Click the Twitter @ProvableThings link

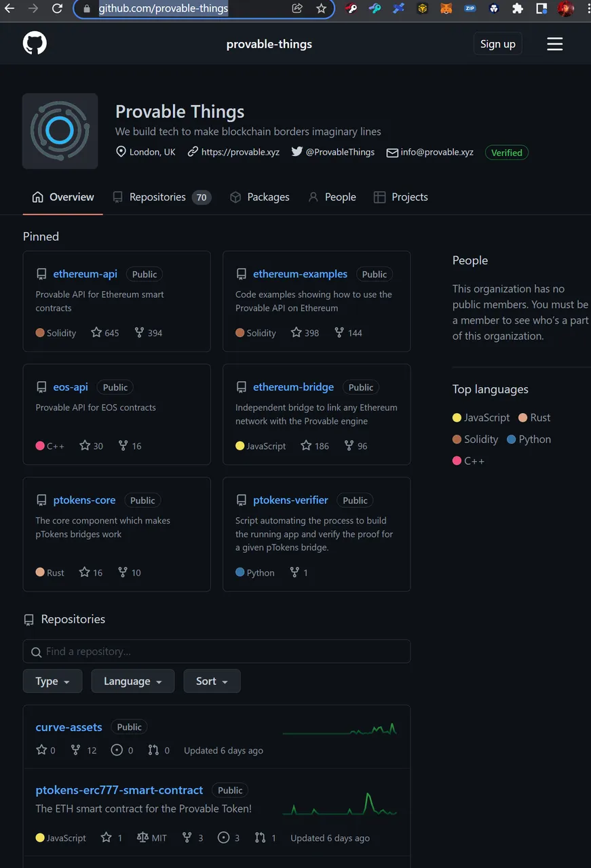click(x=333, y=152)
